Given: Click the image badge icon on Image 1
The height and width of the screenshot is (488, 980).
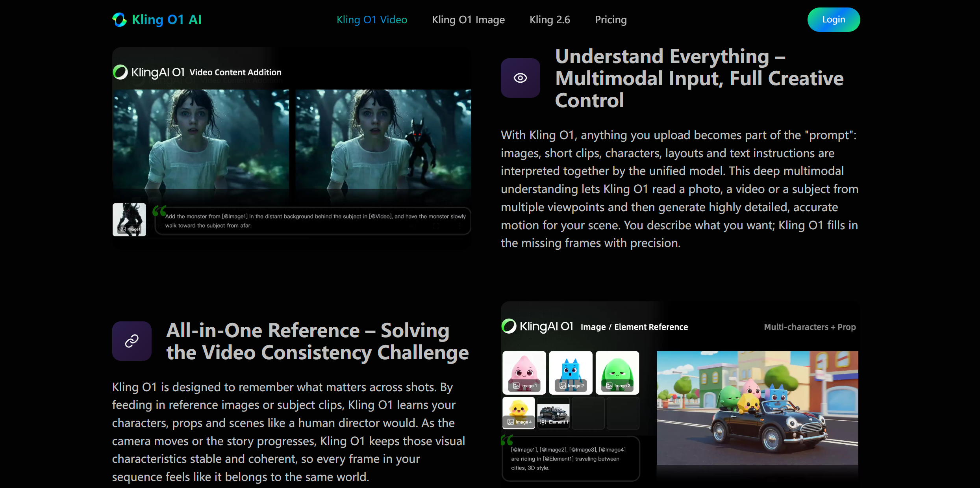Looking at the screenshot, I should click(516, 385).
